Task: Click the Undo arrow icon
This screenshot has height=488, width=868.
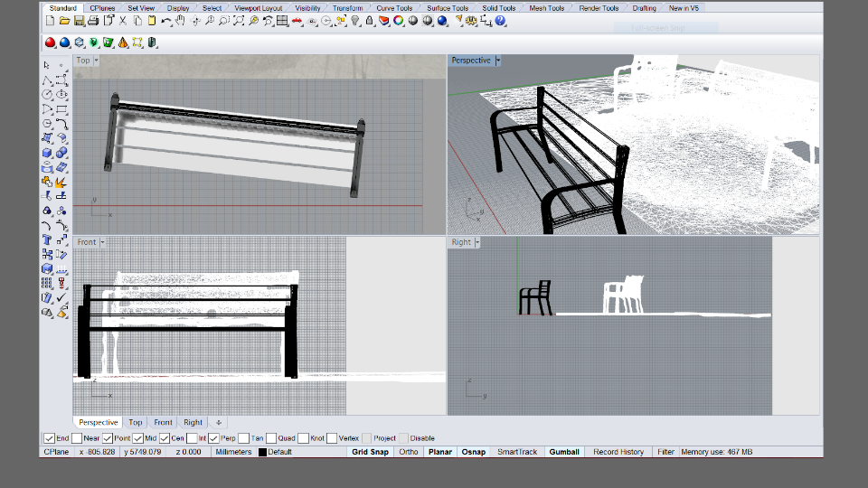Action: pyautogui.click(x=166, y=21)
